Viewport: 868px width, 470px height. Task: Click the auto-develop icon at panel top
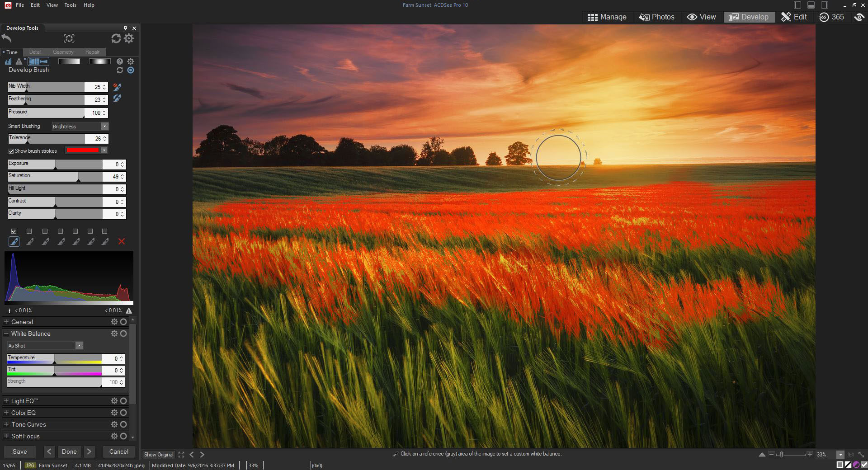(69, 38)
